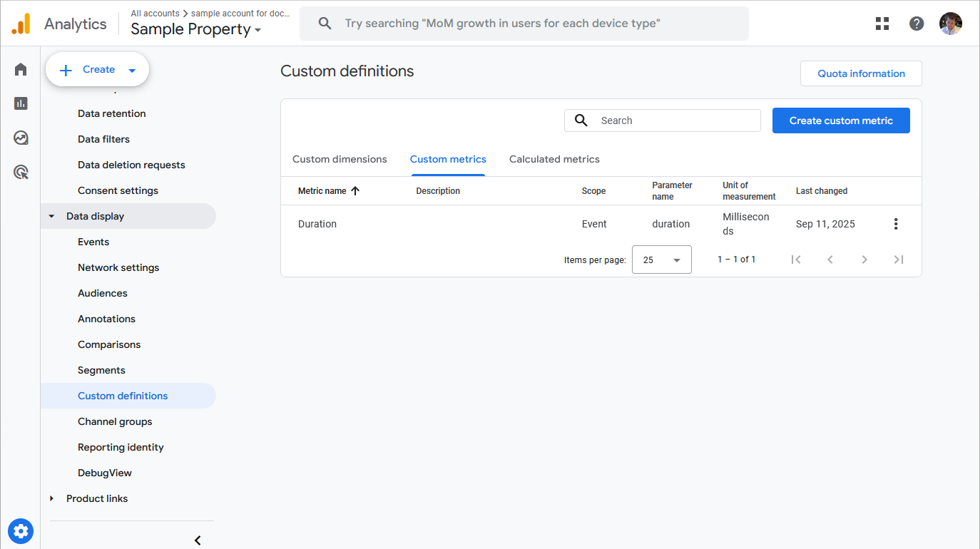Go to previous page of results
Viewport: 980px width, 549px height.
point(830,260)
